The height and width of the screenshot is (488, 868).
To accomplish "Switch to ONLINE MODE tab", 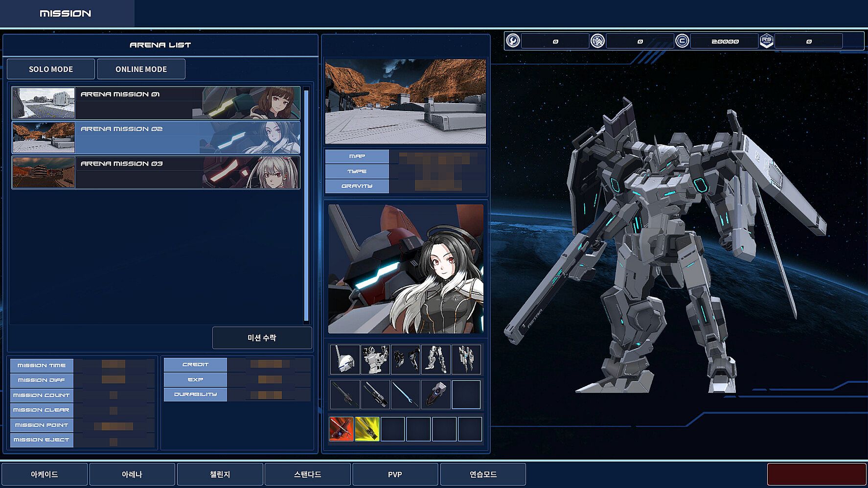I will click(141, 69).
